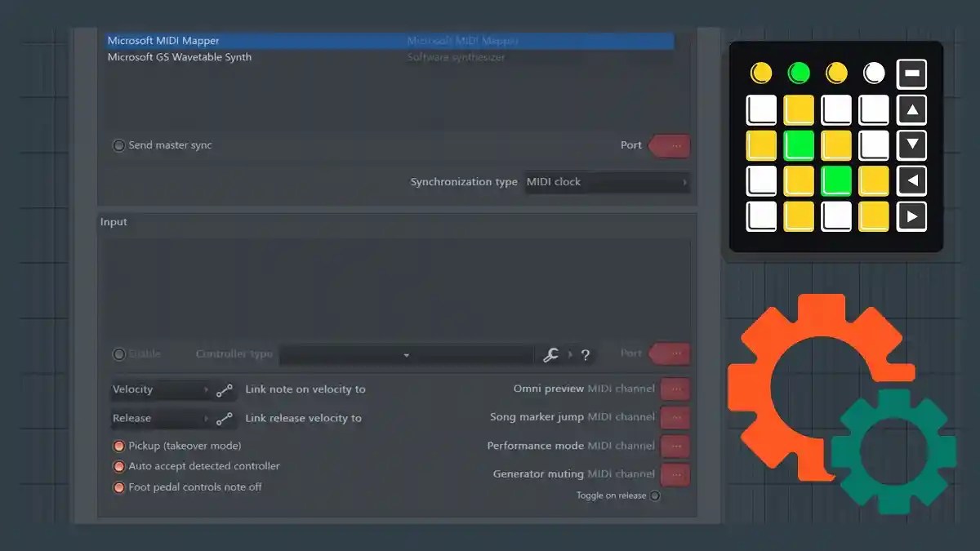Open help via the question mark icon
This screenshot has width=980, height=551.
click(586, 354)
